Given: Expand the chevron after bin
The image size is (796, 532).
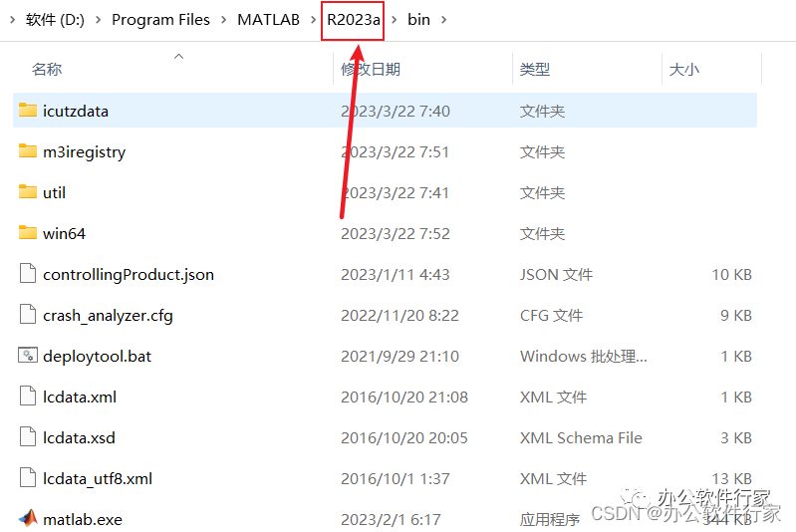Looking at the screenshot, I should click(443, 19).
